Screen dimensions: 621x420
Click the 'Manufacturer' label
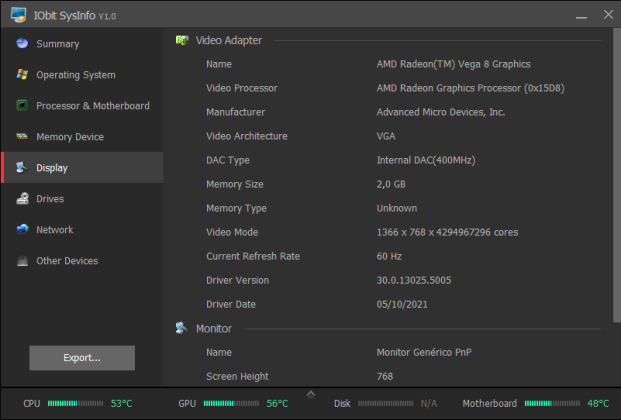click(235, 112)
